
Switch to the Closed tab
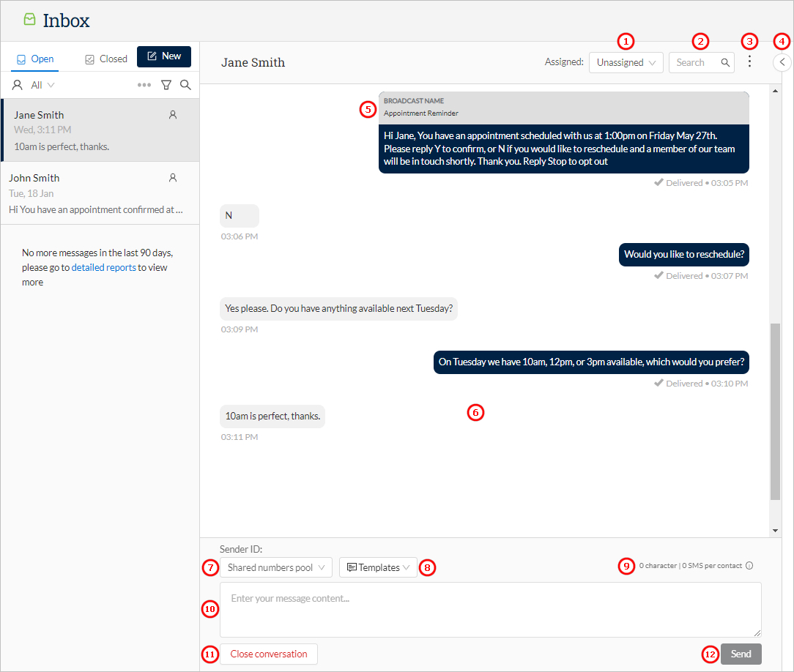point(105,58)
